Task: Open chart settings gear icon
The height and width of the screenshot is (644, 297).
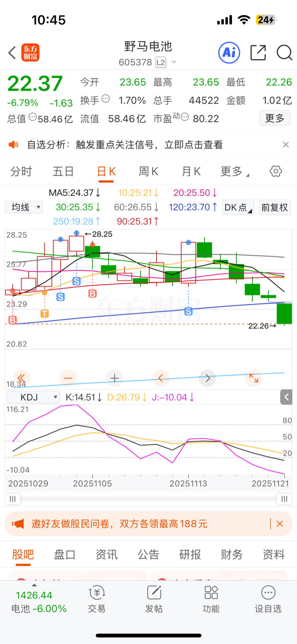Action: (276, 171)
